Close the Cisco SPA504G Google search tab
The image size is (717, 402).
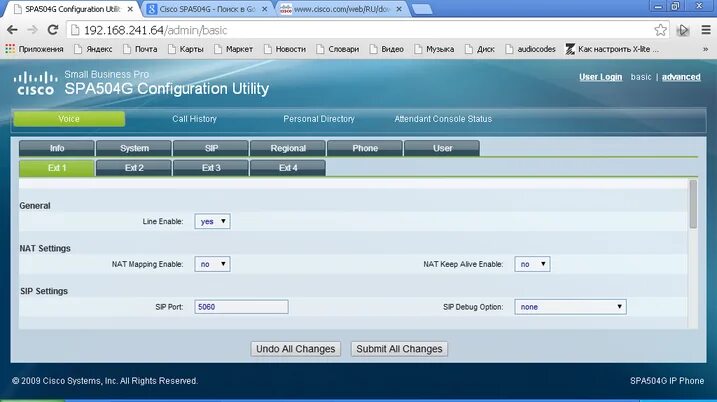point(264,9)
